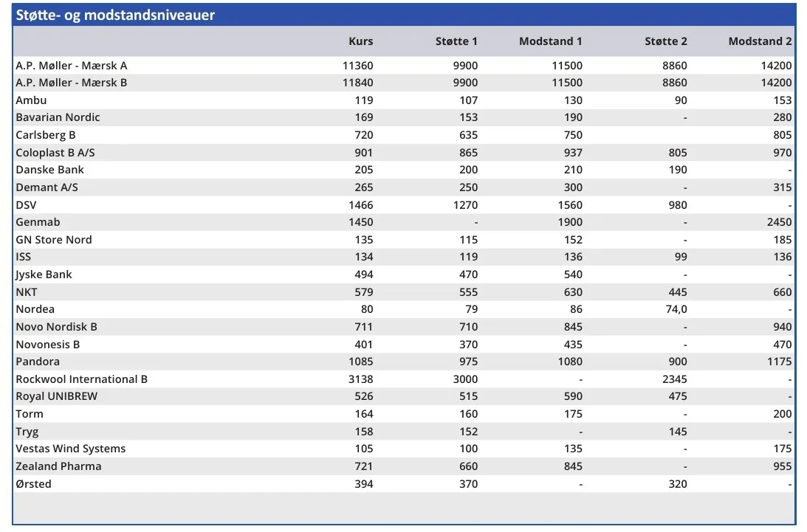Click the Modstand 2 column header
This screenshot has width=807, height=532.
(x=760, y=41)
